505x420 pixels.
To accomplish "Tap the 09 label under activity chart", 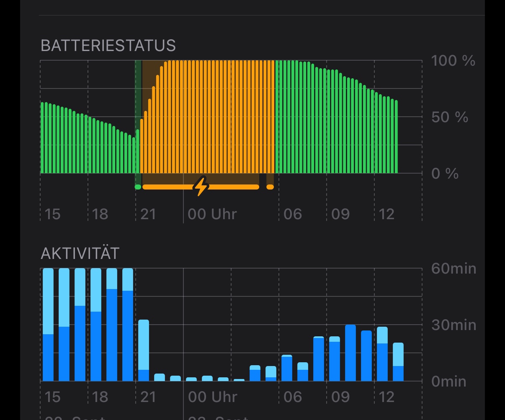I will click(x=340, y=397).
